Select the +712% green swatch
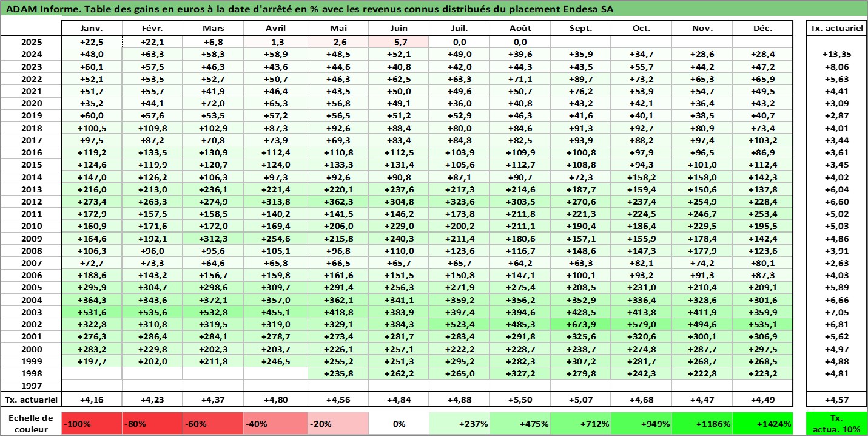Image resolution: width=868 pixels, height=436 pixels. click(x=581, y=424)
